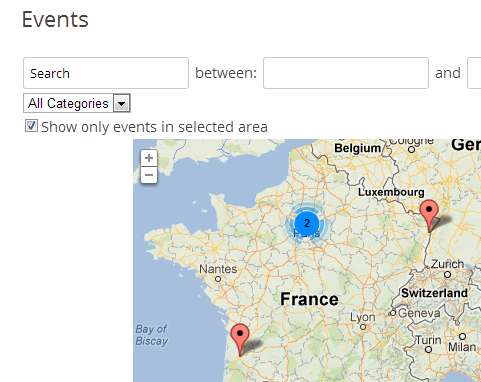Open the All Categories dropdown
Screen dimensions: 481x382
[x=77, y=103]
